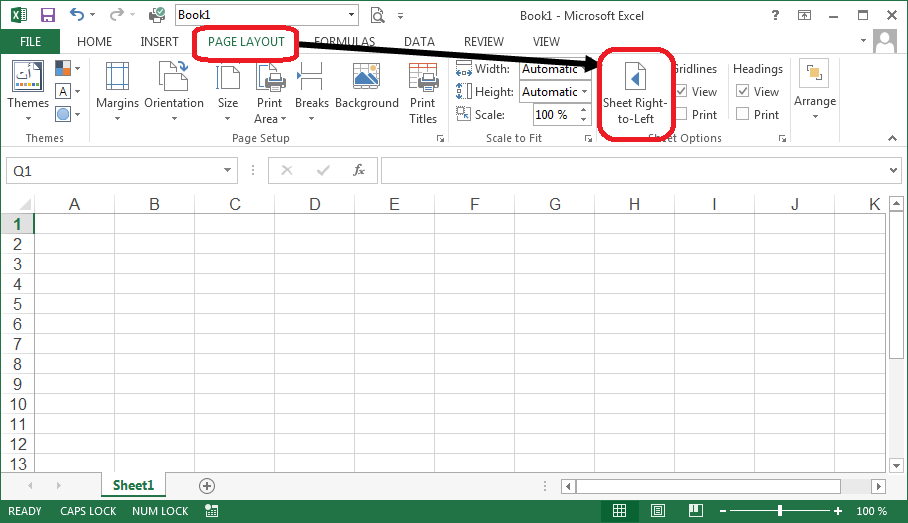Viewport: 908px width, 523px height.
Task: Open the Page Setup dialog launcher
Action: 441,138
